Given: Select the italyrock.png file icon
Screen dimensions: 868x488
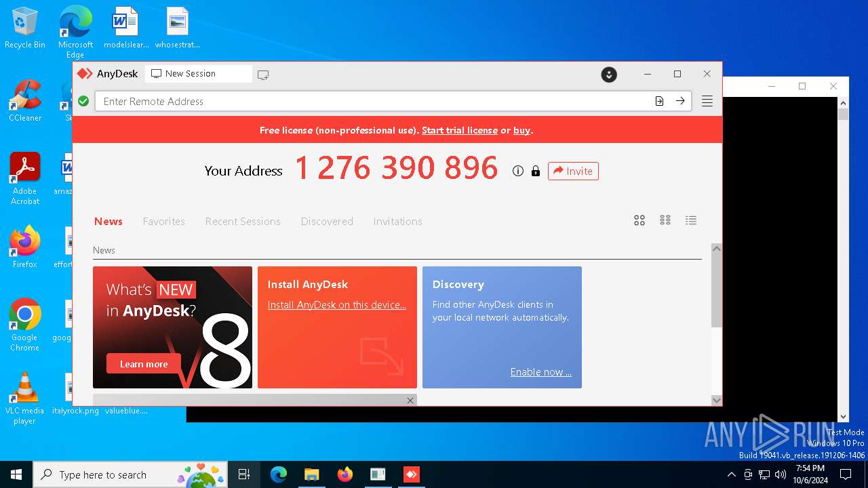Looking at the screenshot, I should click(75, 393).
